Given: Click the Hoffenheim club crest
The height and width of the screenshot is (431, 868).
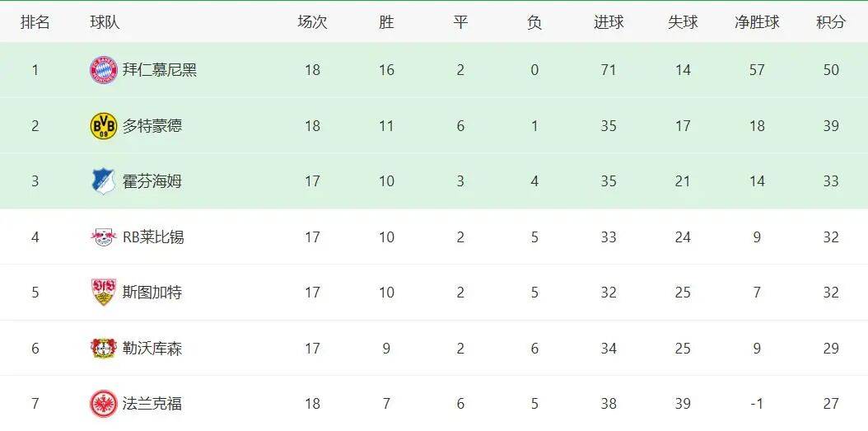Looking at the screenshot, I should tap(104, 181).
